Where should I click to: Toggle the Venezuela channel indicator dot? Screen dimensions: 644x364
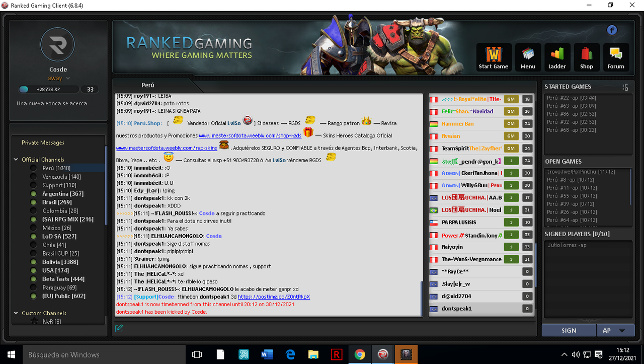pos(33,177)
